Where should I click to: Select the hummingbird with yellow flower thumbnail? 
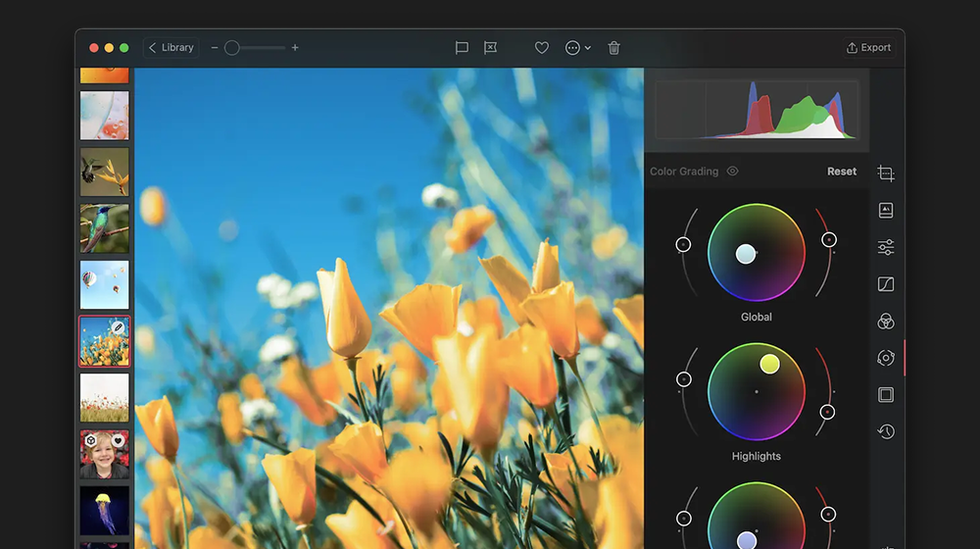tap(105, 172)
